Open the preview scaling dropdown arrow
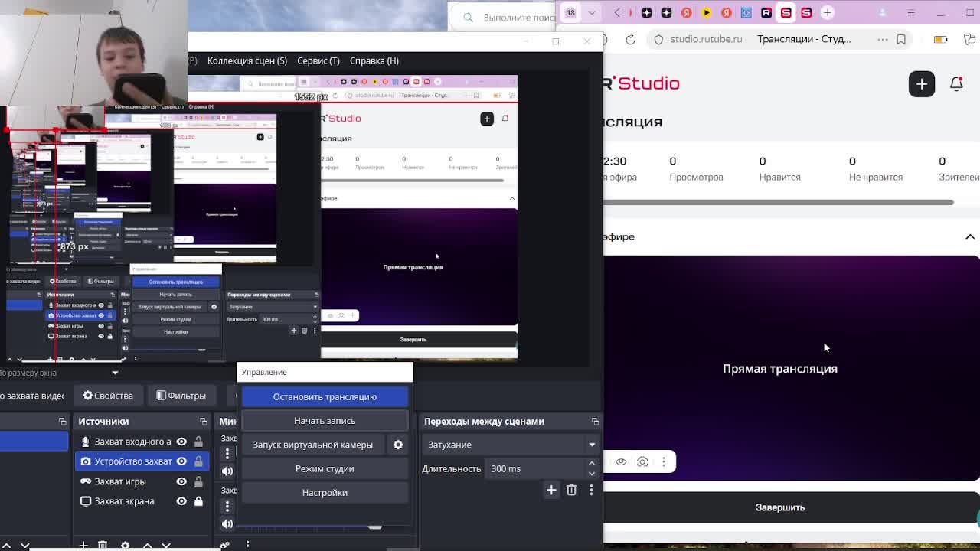This screenshot has height=551, width=980. click(x=115, y=373)
